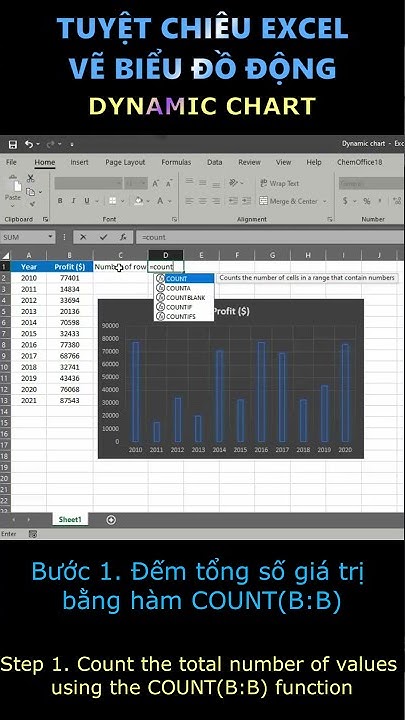Redo the last undone action

point(50,145)
